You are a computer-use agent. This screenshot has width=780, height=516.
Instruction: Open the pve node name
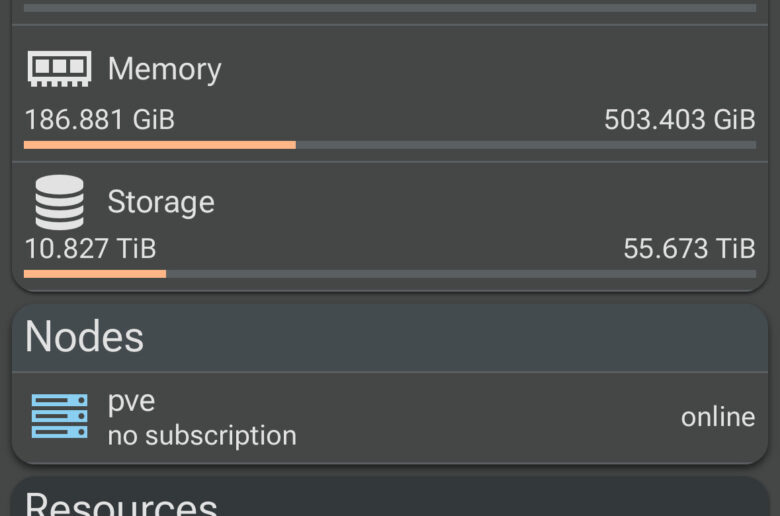point(131,402)
